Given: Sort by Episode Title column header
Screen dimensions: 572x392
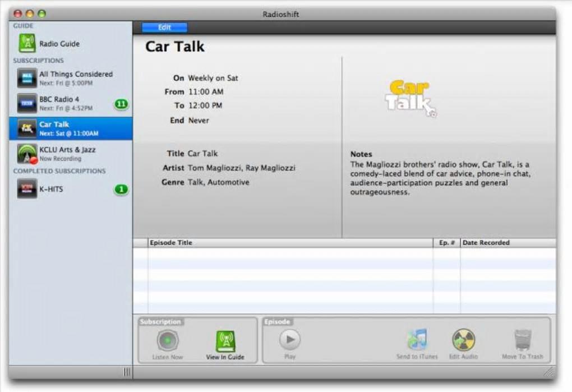Looking at the screenshot, I should pyautogui.click(x=290, y=243).
